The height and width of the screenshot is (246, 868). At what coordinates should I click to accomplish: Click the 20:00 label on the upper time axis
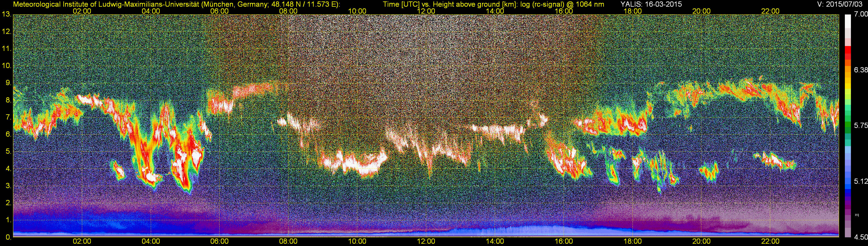[x=702, y=11]
